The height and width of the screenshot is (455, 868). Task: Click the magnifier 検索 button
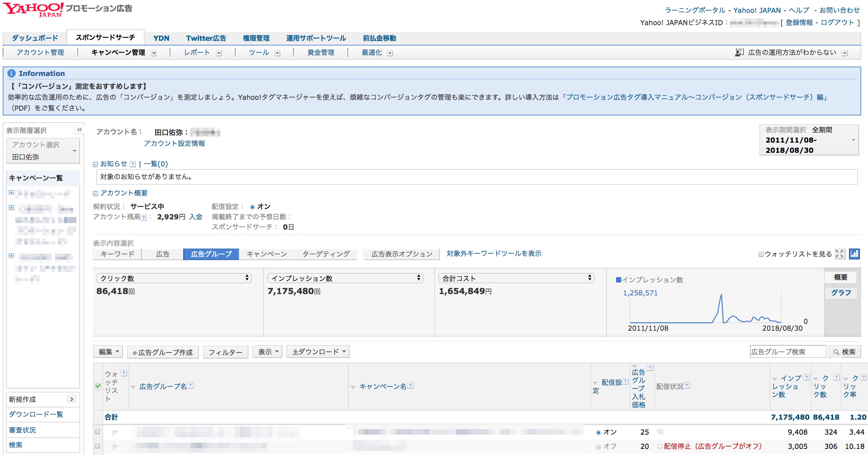[x=845, y=352]
